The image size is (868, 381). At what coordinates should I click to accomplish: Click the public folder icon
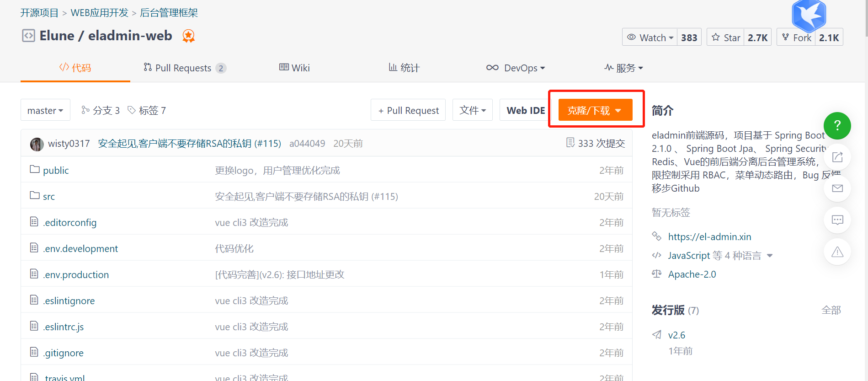(x=35, y=169)
